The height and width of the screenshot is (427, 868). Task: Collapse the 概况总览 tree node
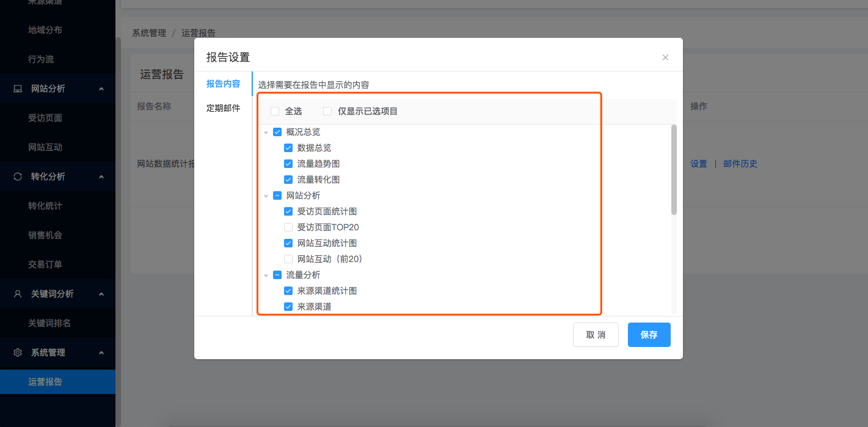click(x=266, y=133)
